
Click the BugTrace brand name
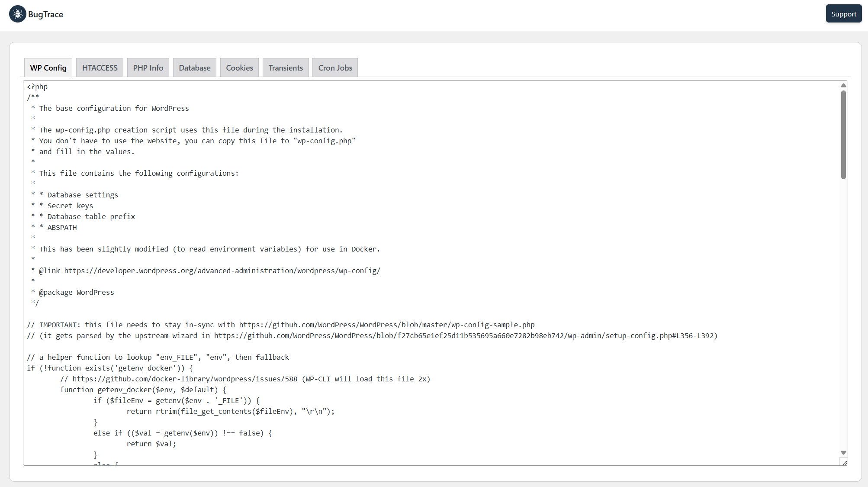tap(45, 14)
